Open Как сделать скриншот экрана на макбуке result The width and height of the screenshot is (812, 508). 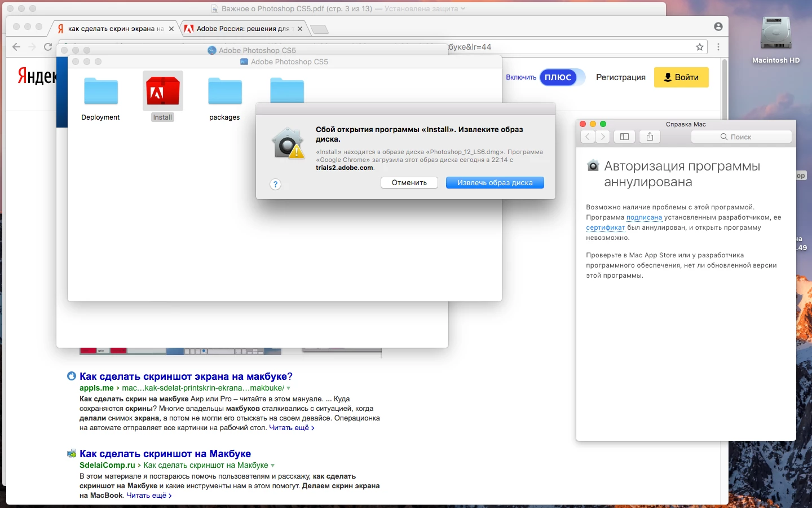pyautogui.click(x=186, y=376)
